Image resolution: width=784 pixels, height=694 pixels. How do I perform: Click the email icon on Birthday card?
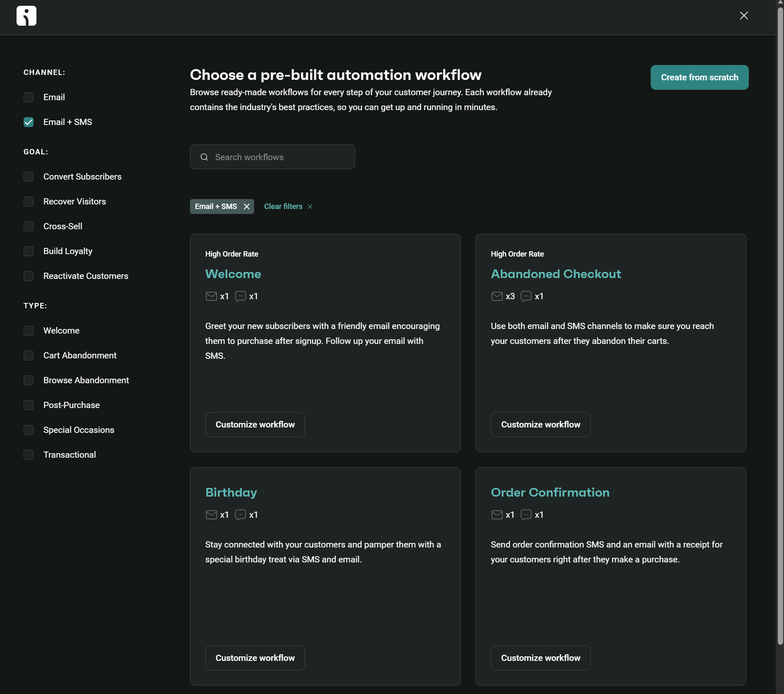point(211,515)
